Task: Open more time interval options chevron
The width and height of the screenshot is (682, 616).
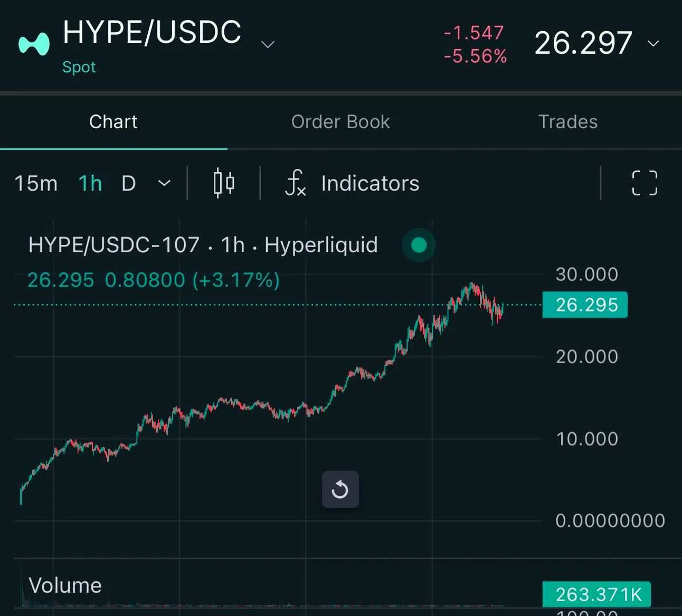Action: (165, 183)
